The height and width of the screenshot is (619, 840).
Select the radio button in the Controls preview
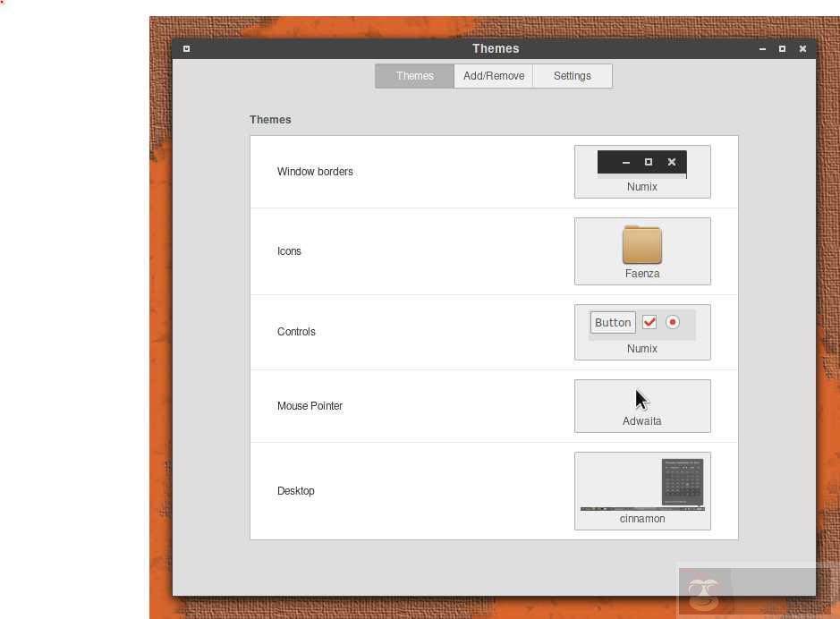pos(673,322)
